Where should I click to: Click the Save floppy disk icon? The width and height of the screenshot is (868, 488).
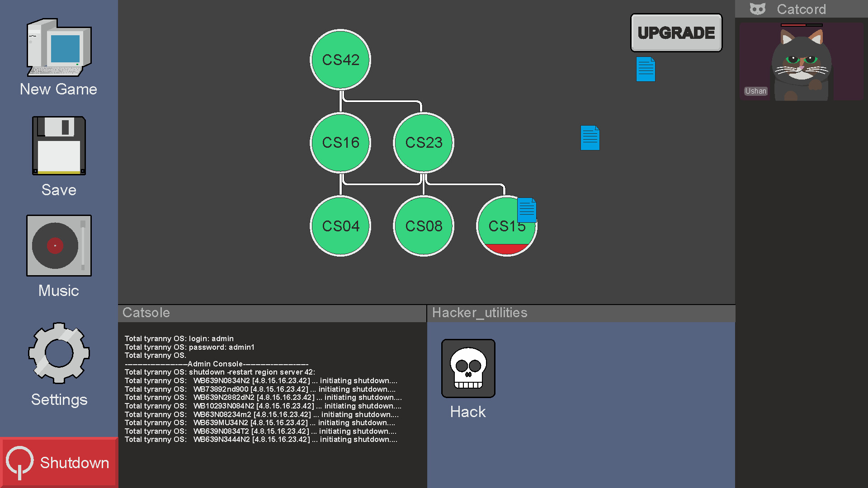pos(59,145)
